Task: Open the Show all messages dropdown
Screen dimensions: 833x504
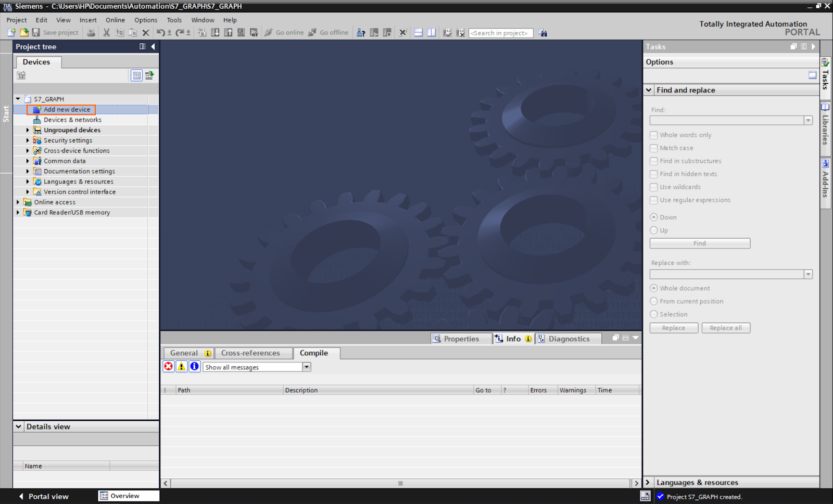Action: [306, 367]
